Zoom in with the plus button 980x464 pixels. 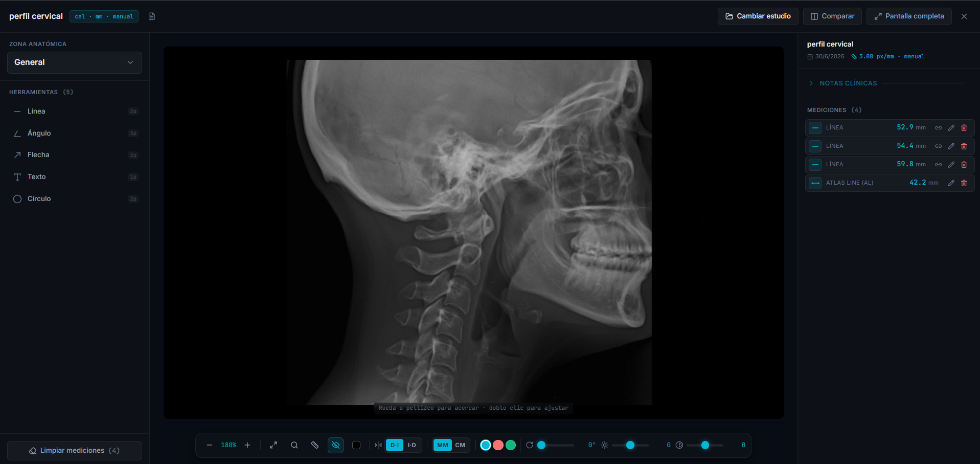coord(247,445)
